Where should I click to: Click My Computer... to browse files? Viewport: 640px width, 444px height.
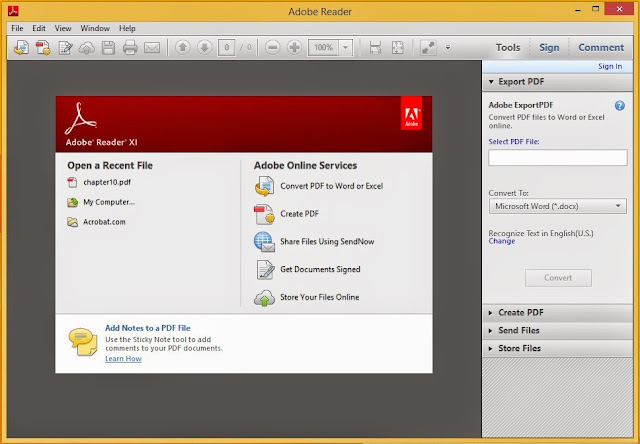pyautogui.click(x=109, y=202)
